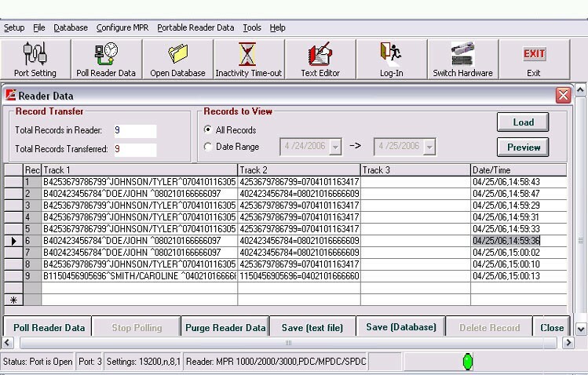588x375 pixels.
Task: Open the 4/25/2006 end date dropdown
Action: tap(429, 147)
